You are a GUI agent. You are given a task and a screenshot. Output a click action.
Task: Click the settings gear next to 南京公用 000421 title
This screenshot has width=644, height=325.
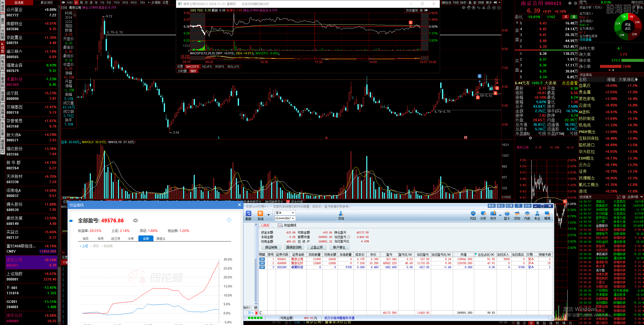[x=575, y=3]
